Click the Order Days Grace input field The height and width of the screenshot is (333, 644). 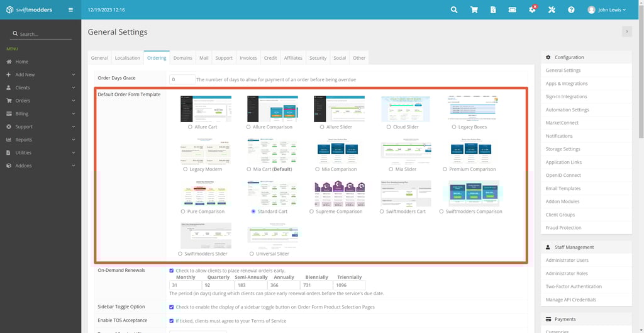pyautogui.click(x=182, y=79)
